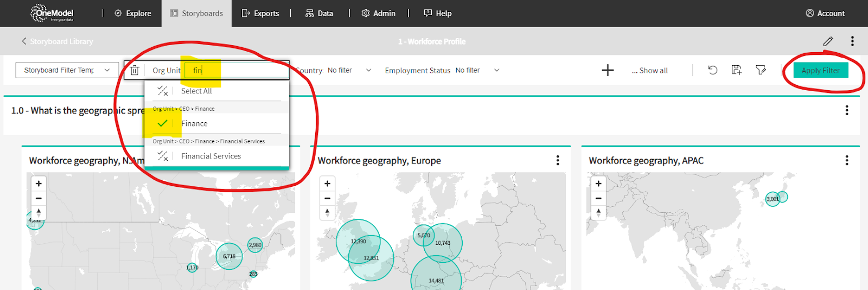Zoom in on the Europe map
The image size is (868, 290).
327,184
